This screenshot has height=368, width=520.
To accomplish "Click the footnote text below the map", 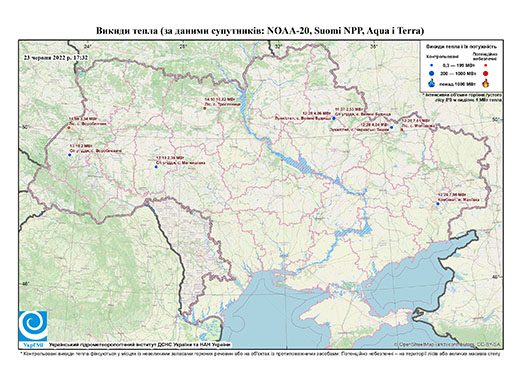I will 260,353.
